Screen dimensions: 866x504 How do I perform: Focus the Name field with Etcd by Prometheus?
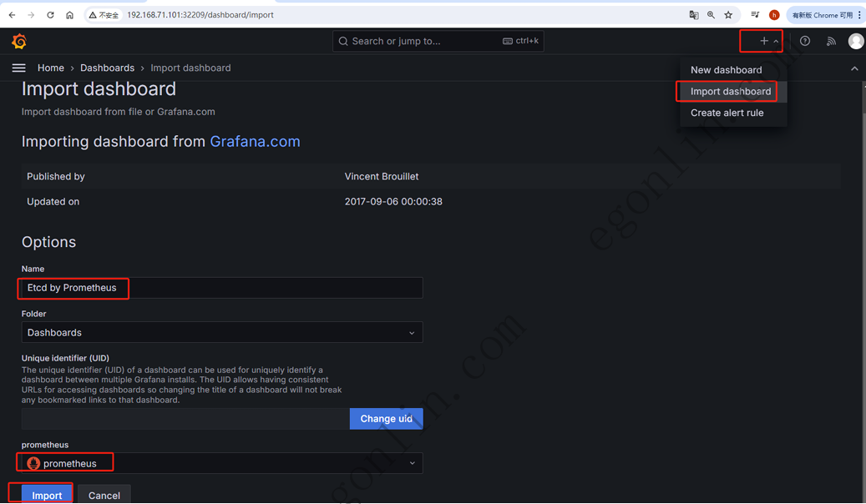[222, 288]
